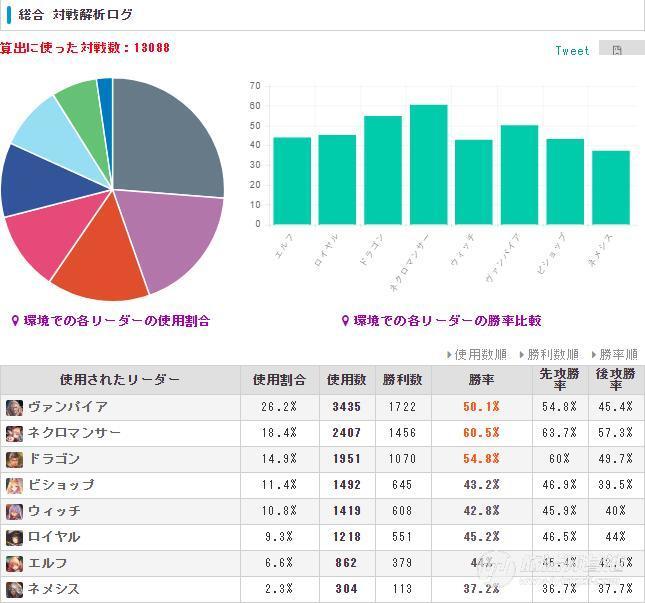Click the ネメシス leader portrait icon
This screenshot has height=603, width=645.
click(x=14, y=589)
